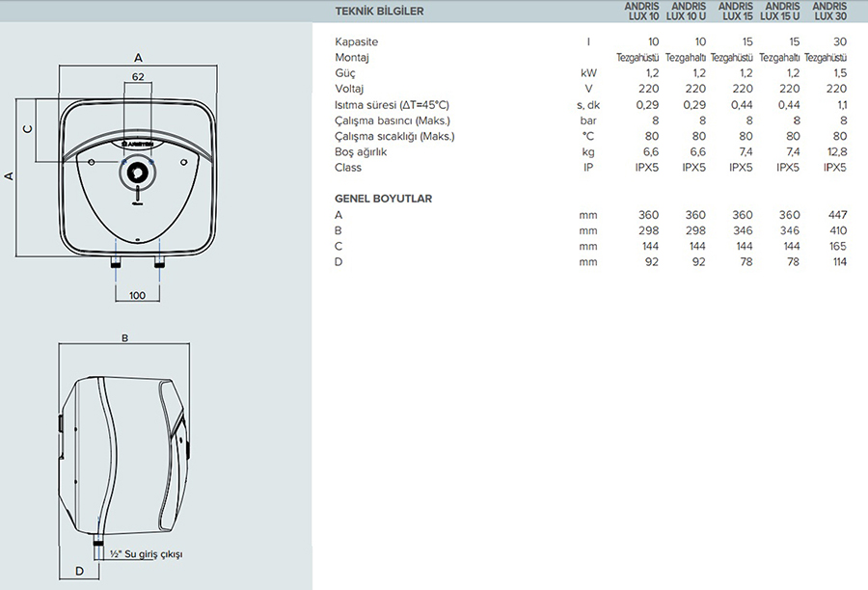Click the side view heater drawing
Image resolution: width=868 pixels, height=590 pixels.
pos(124,460)
